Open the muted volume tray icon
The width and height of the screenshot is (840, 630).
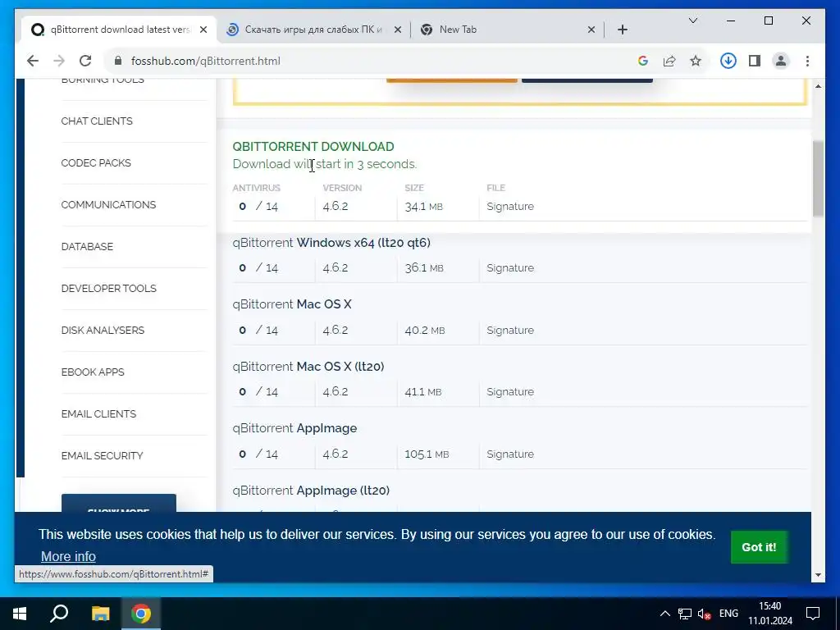704,614
